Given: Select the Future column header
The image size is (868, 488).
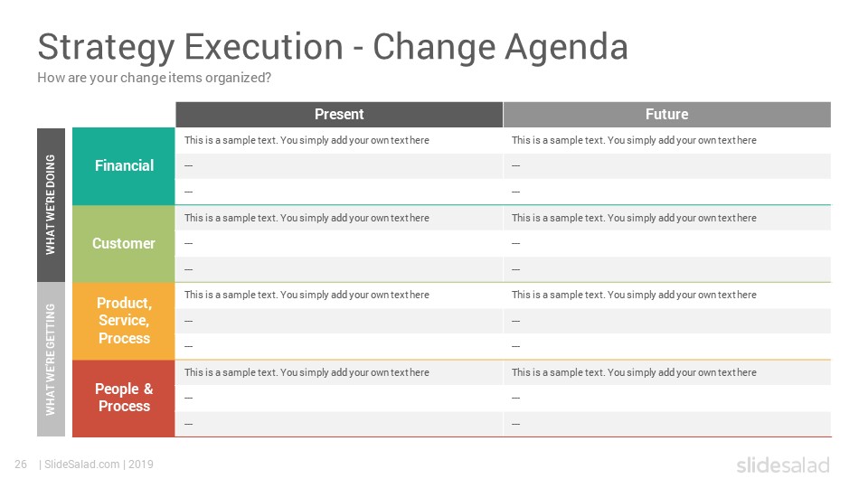Looking at the screenshot, I should click(x=667, y=115).
